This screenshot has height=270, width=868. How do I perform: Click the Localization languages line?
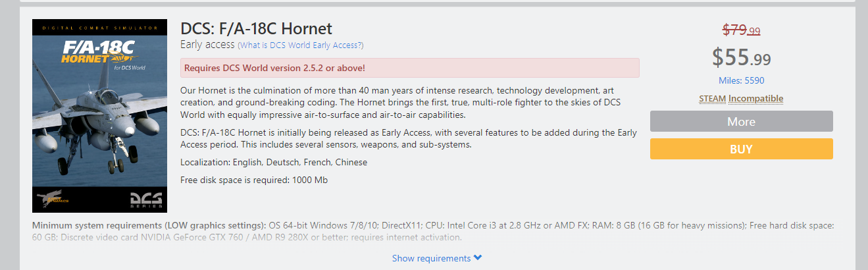tap(274, 162)
